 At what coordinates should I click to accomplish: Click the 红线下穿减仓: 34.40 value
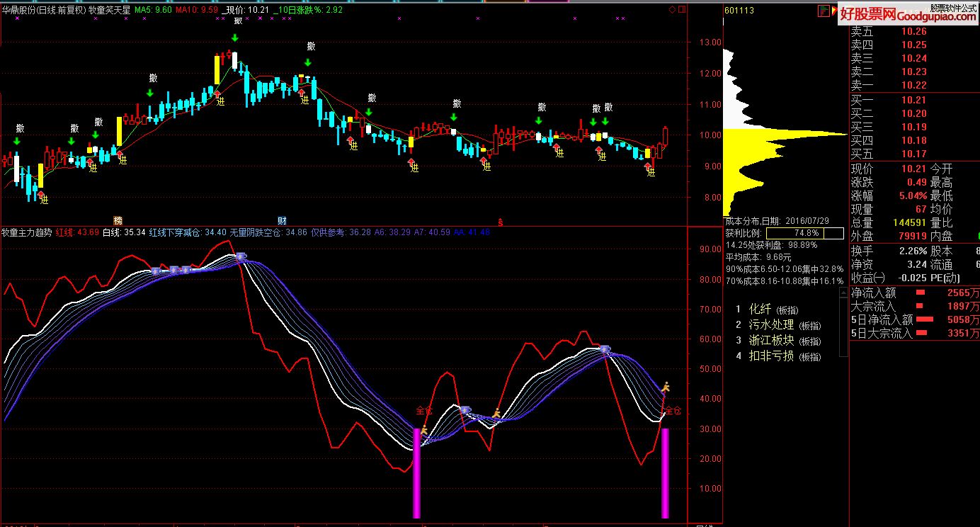click(188, 232)
